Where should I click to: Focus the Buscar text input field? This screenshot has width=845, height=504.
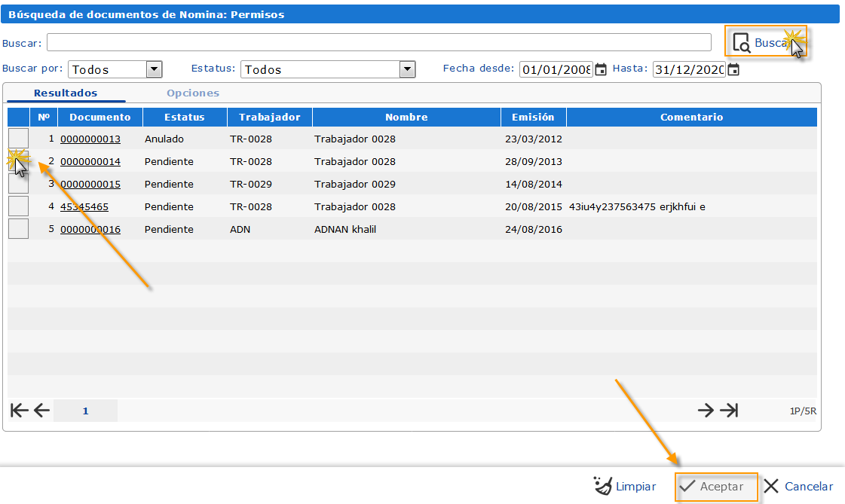pos(379,42)
